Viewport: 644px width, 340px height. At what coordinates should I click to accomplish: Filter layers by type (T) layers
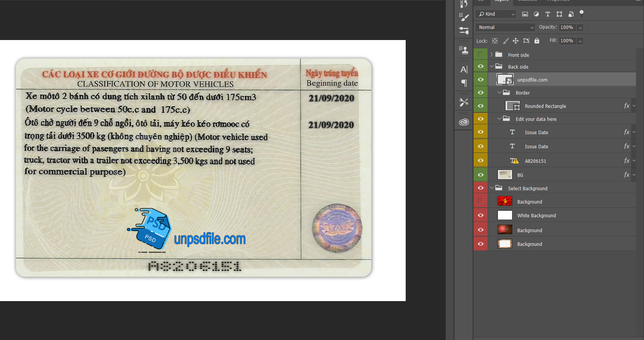[548, 14]
